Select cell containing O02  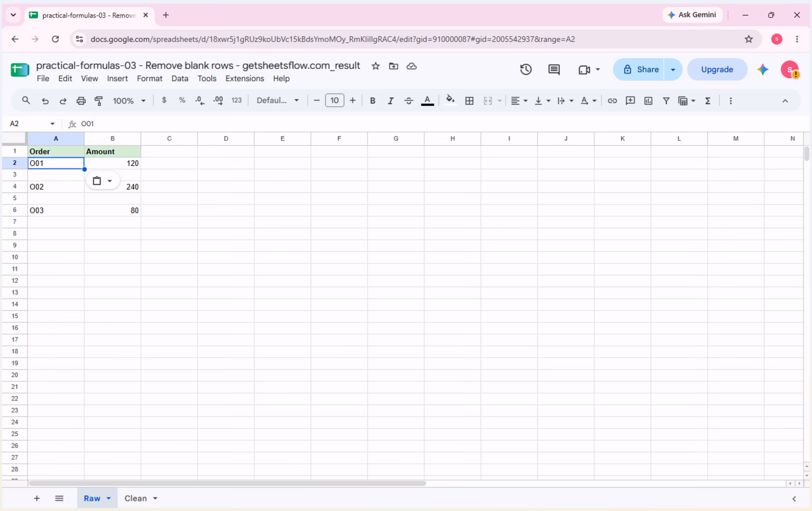(56, 187)
